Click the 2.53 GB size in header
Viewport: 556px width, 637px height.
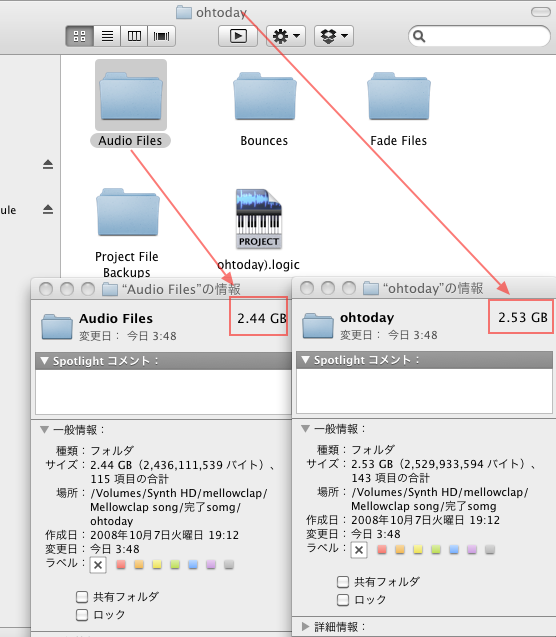(523, 318)
